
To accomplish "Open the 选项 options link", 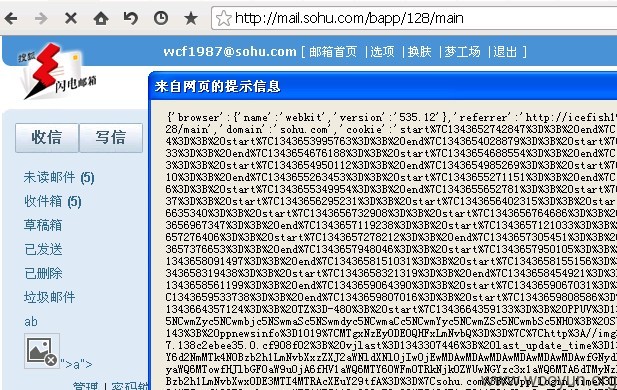I will point(382,52).
